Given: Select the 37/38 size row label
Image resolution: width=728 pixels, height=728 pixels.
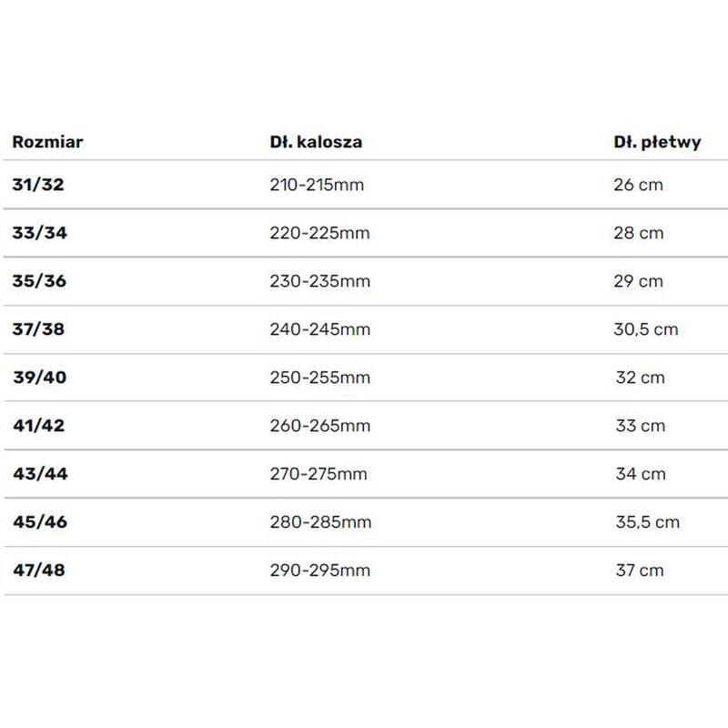Looking at the screenshot, I should click(x=38, y=329).
